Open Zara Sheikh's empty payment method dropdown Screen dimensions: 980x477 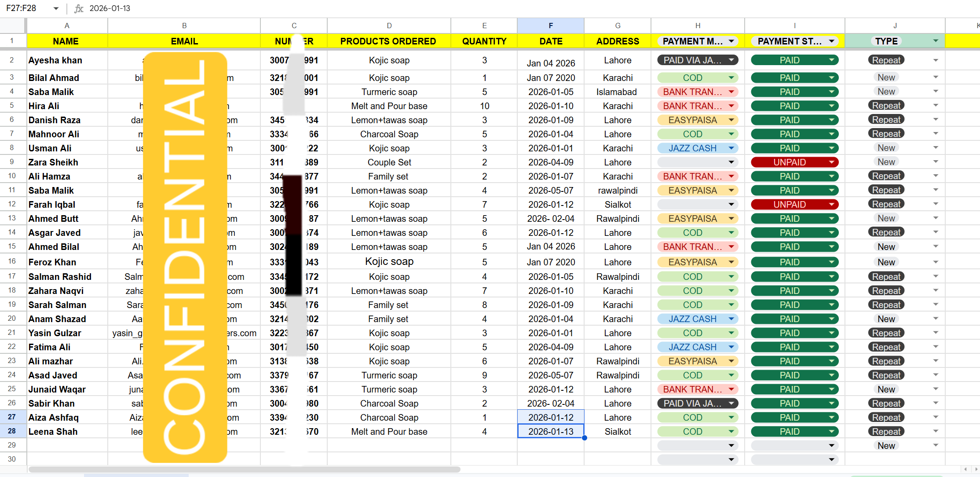pyautogui.click(x=731, y=162)
